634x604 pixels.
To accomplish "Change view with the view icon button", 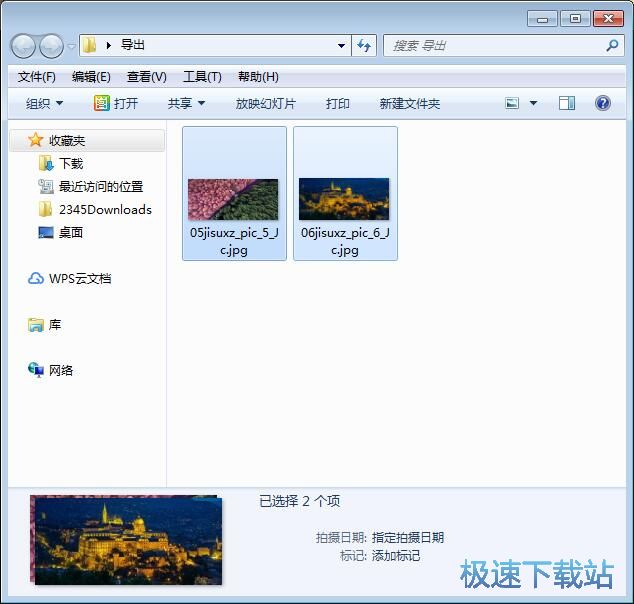I will [512, 103].
